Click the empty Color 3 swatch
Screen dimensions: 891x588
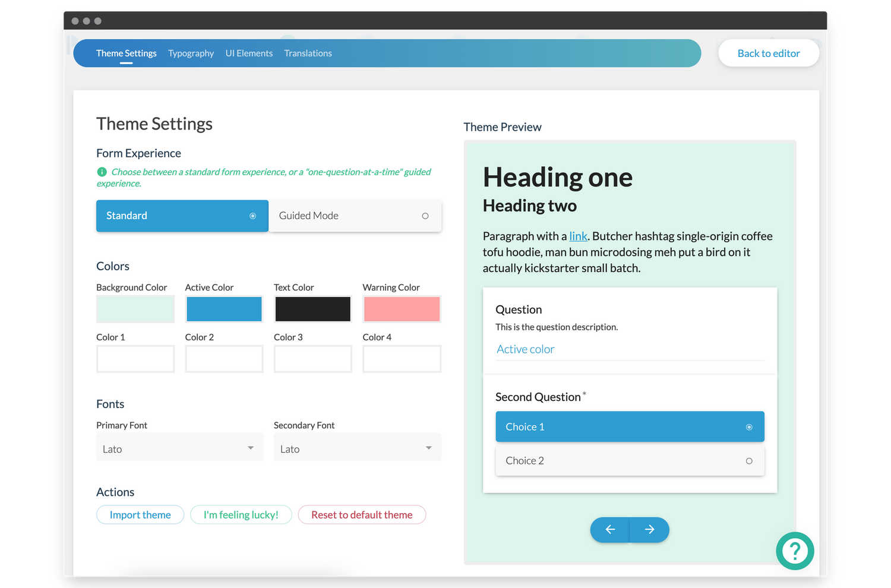coord(312,359)
